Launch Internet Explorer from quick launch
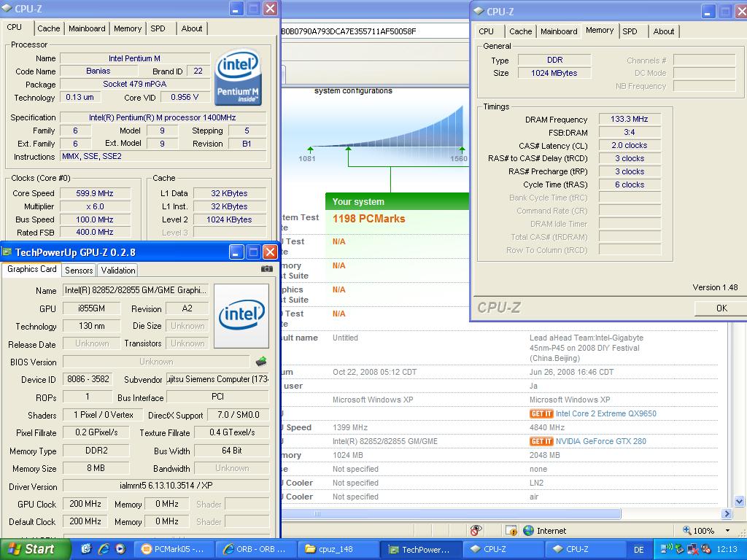 [104, 549]
